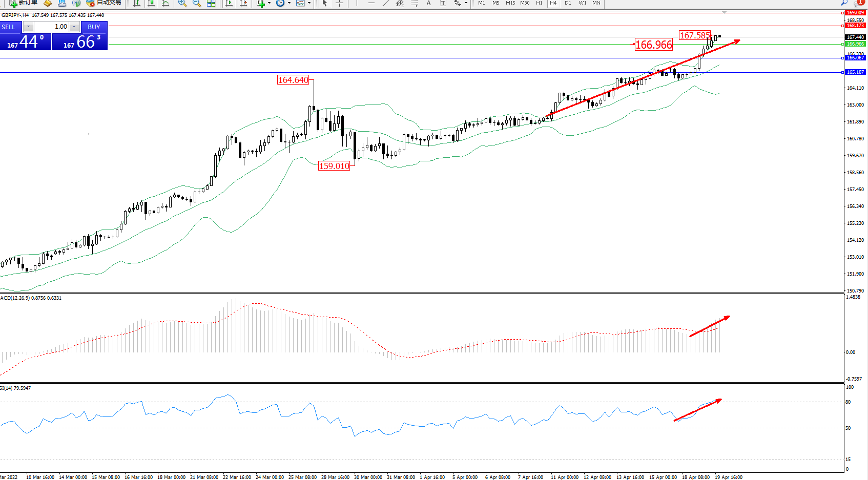Click the Zoom In magnifier icon
The image size is (868, 480).
[182, 3]
